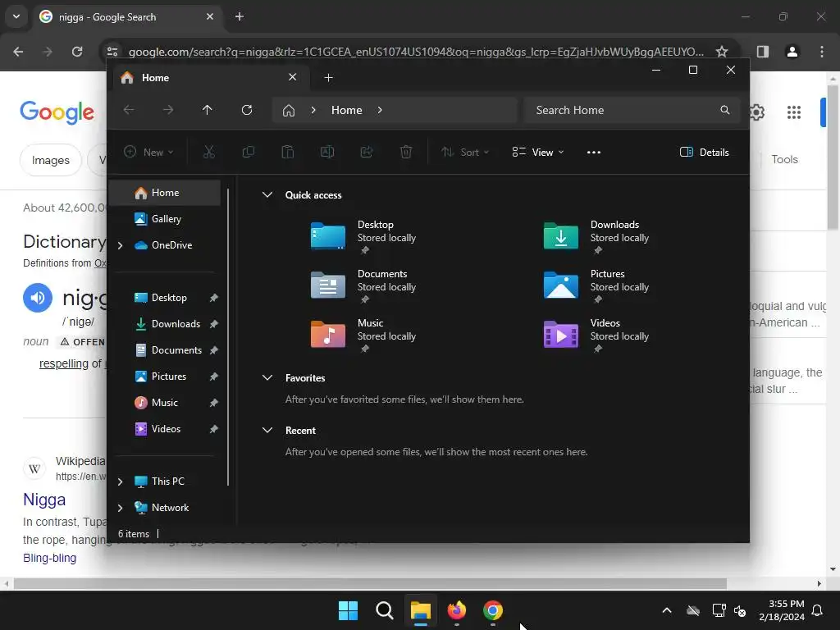The width and height of the screenshot is (840, 630).
Task: Expand This PC in the navigation pane
Action: pyautogui.click(x=120, y=482)
